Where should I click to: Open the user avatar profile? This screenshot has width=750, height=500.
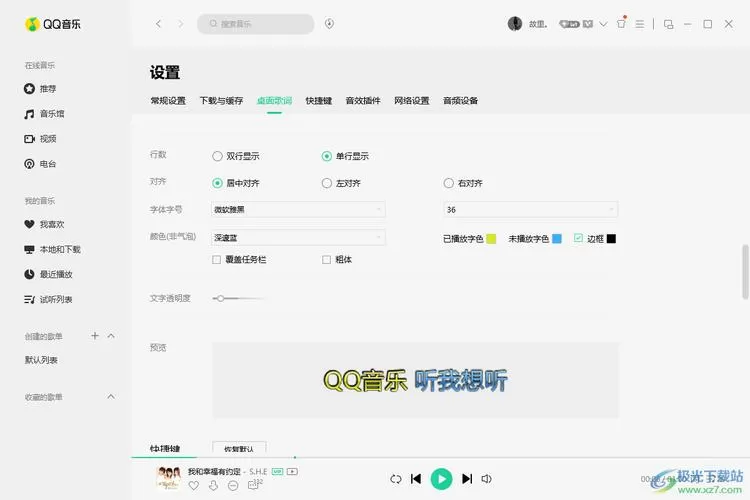(515, 23)
